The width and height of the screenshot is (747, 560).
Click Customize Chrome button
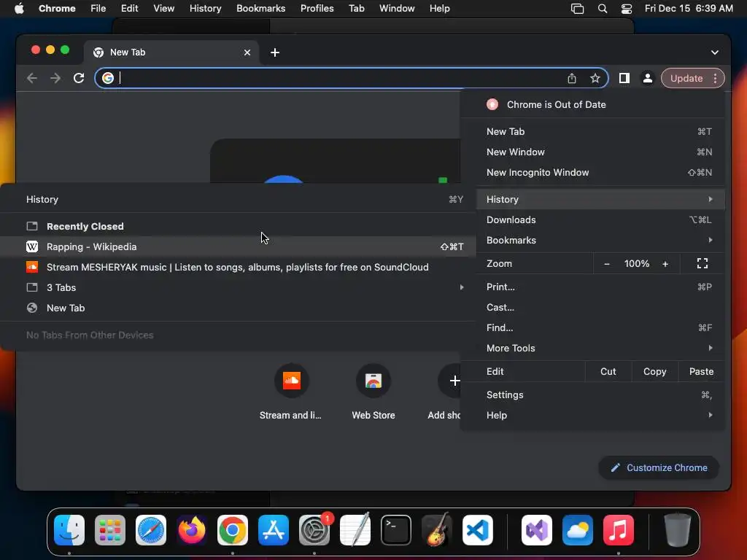[659, 467]
